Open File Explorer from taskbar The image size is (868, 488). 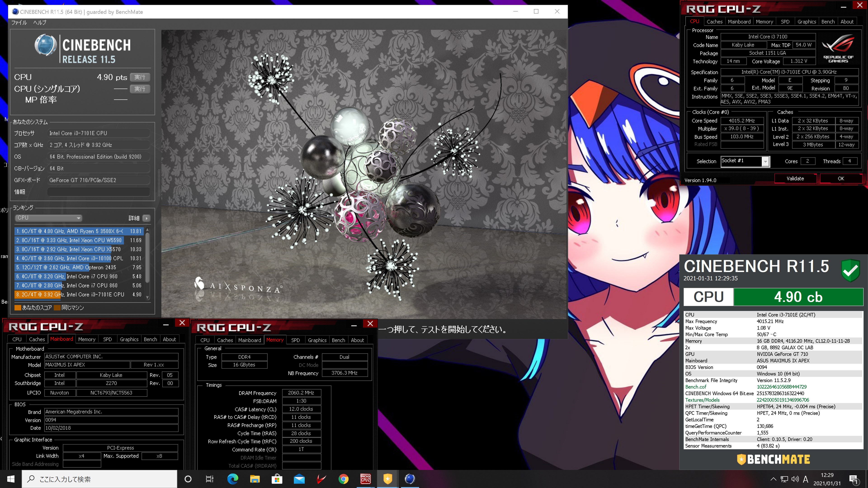pos(255,479)
